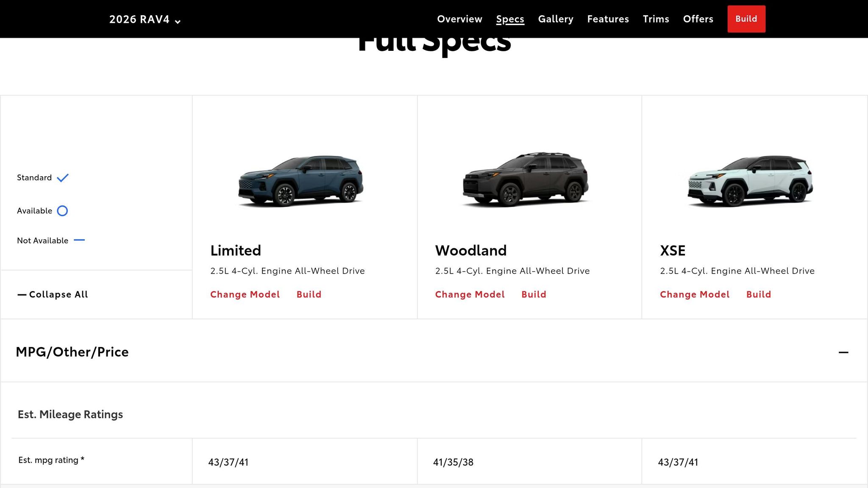This screenshot has height=488, width=868.
Task: Open the 2026 RAV4 model dropdown
Action: 145,19
